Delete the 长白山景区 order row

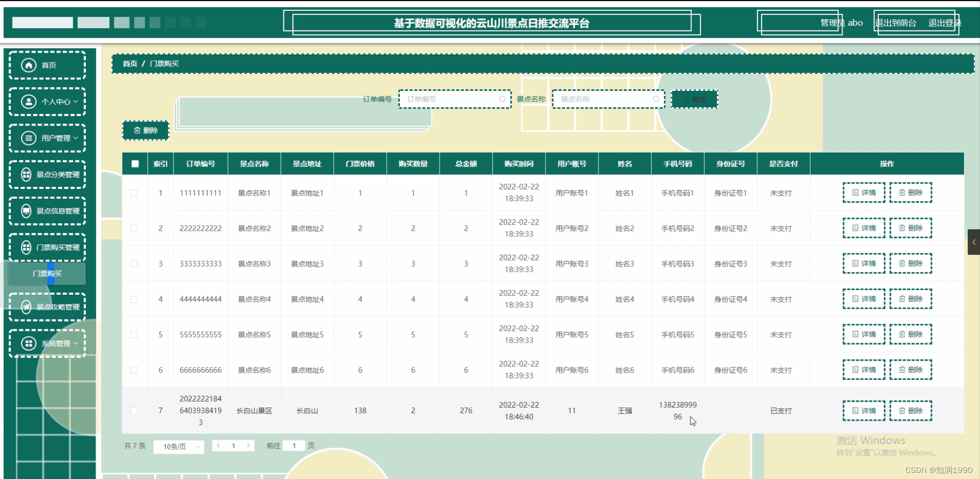911,411
